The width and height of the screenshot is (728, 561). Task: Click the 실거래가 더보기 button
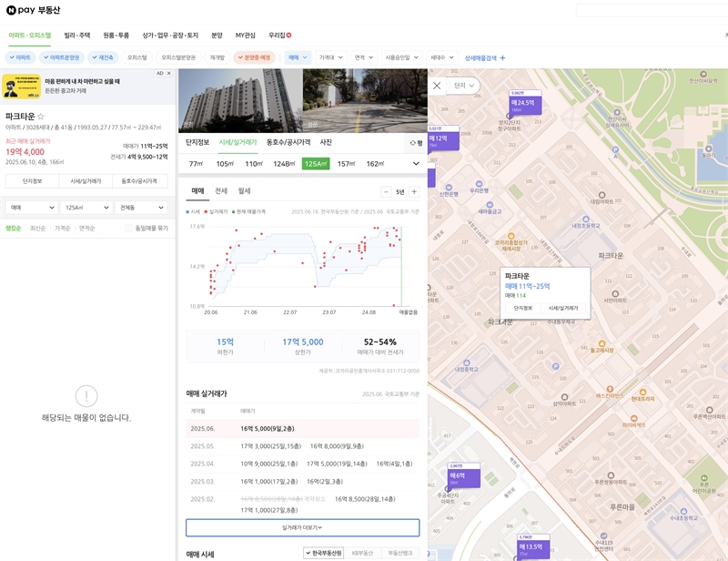pyautogui.click(x=302, y=527)
